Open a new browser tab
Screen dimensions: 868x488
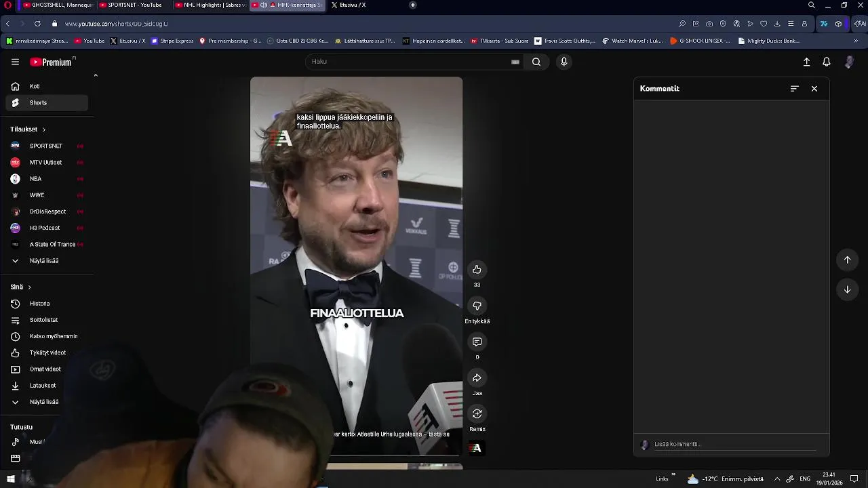[x=413, y=5]
